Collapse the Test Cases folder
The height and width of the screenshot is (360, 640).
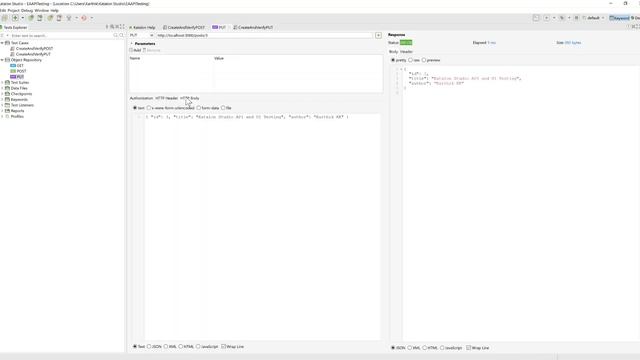coord(2,43)
